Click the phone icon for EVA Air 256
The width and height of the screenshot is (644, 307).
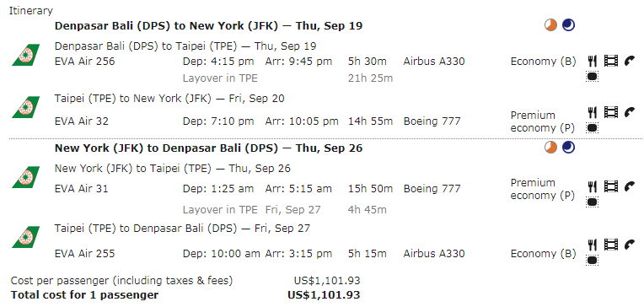coord(629,62)
